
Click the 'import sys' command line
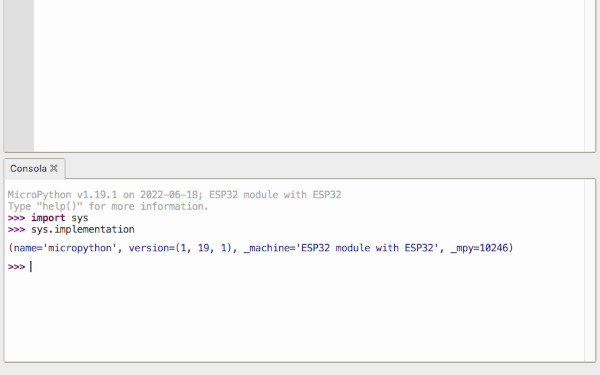click(x=48, y=218)
